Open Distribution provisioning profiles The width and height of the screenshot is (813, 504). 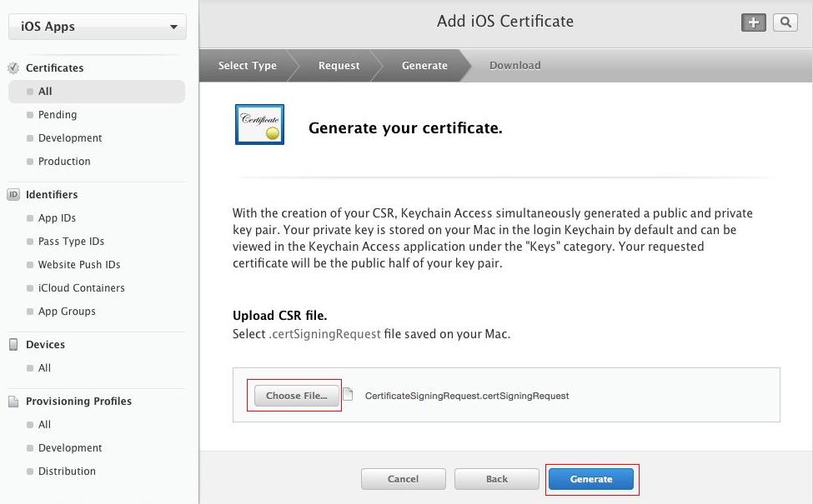[x=67, y=472]
